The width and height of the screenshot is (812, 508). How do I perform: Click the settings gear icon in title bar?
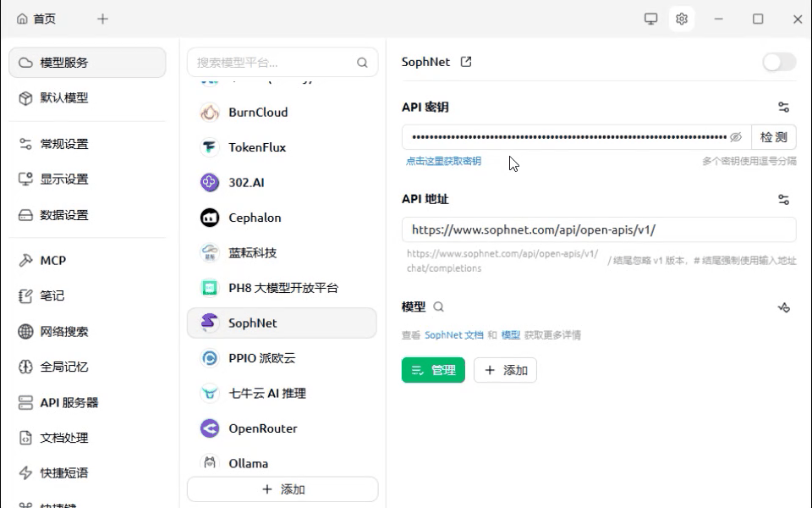[682, 19]
